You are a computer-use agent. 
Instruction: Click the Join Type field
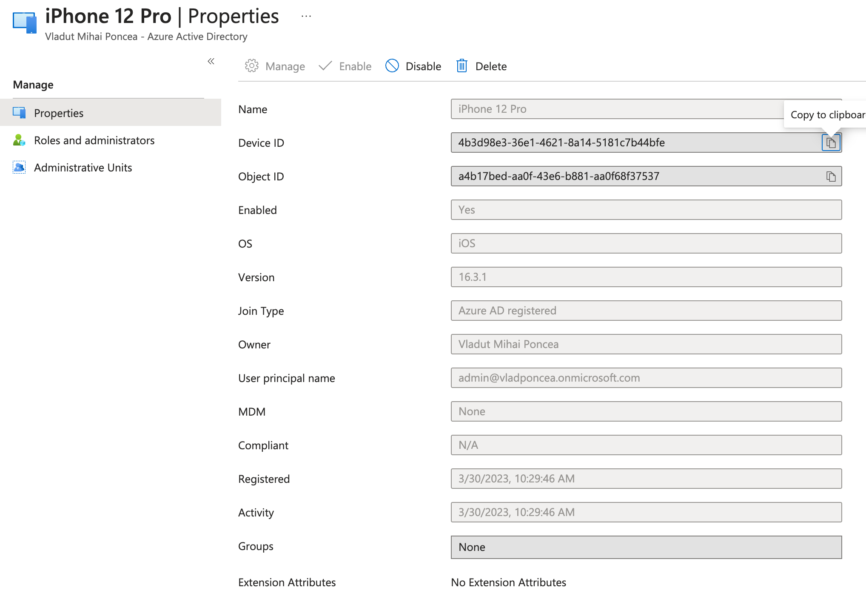coord(646,311)
